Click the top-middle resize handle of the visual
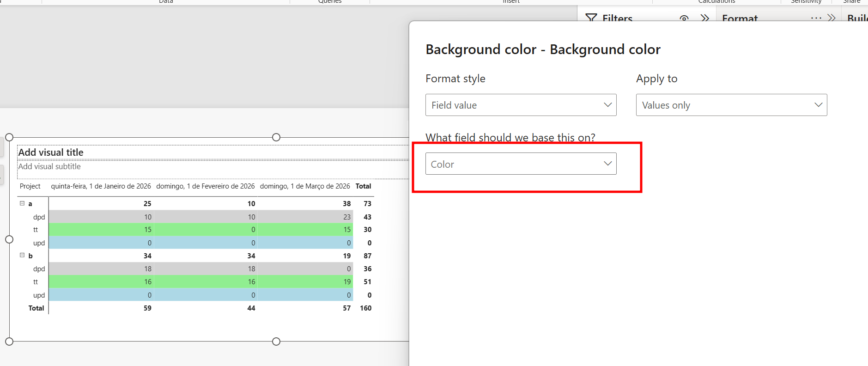 (276, 137)
